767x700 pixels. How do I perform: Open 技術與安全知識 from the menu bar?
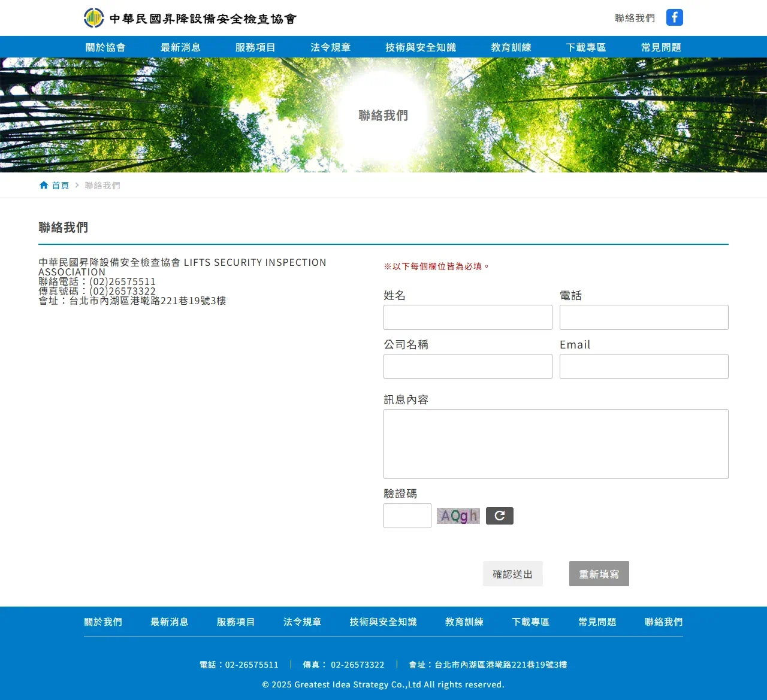(421, 47)
